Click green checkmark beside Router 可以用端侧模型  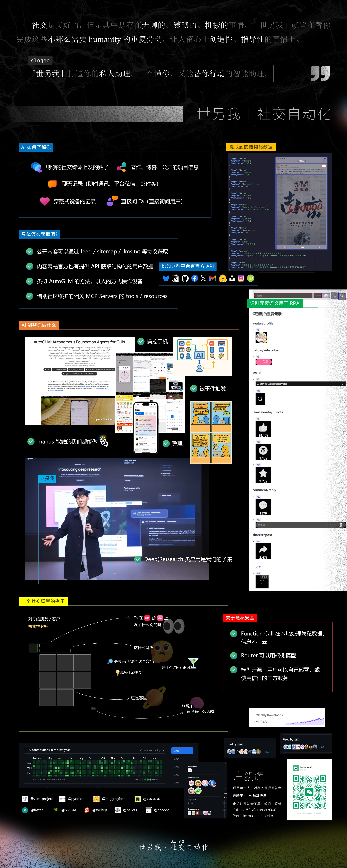tap(234, 655)
